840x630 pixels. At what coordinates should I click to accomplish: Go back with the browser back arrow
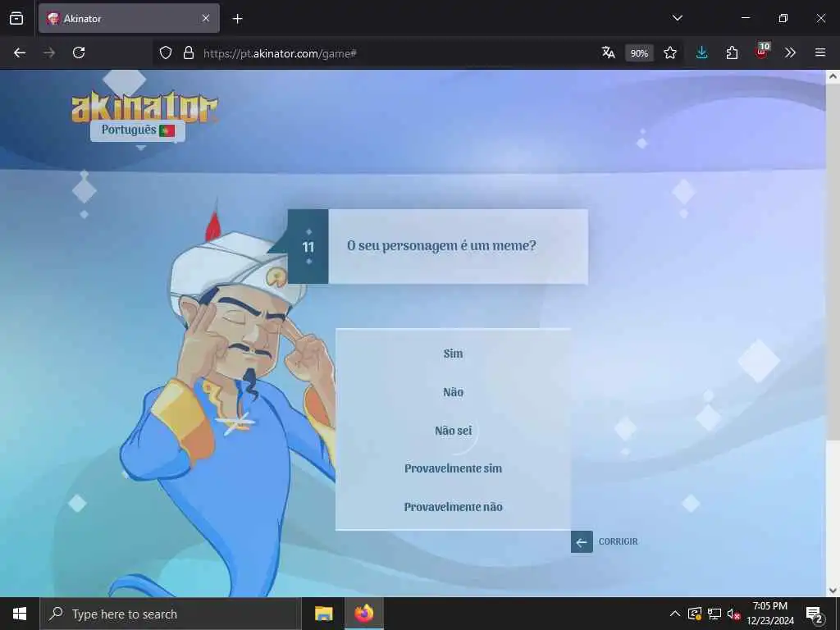click(20, 52)
